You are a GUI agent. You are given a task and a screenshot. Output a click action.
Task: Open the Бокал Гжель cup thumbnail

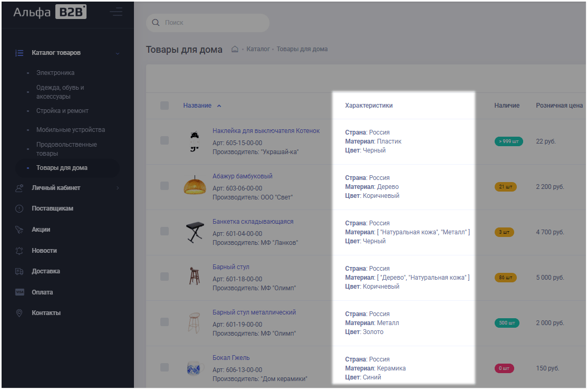pyautogui.click(x=195, y=368)
